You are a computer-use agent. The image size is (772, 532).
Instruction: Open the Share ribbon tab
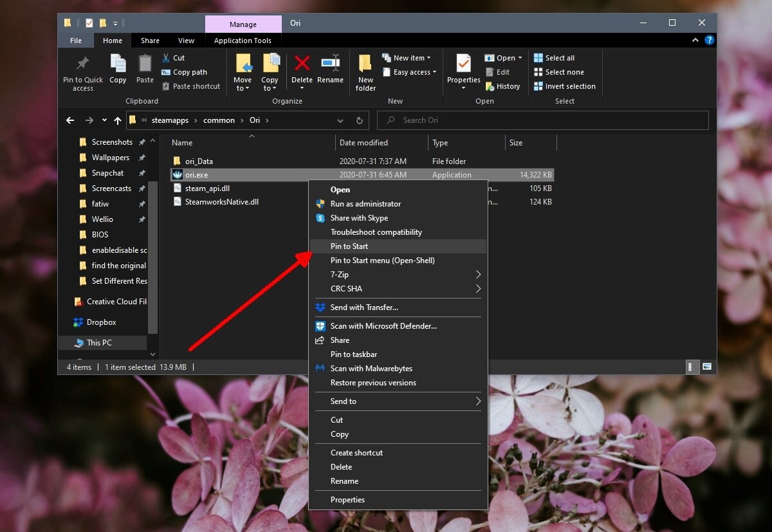(150, 40)
